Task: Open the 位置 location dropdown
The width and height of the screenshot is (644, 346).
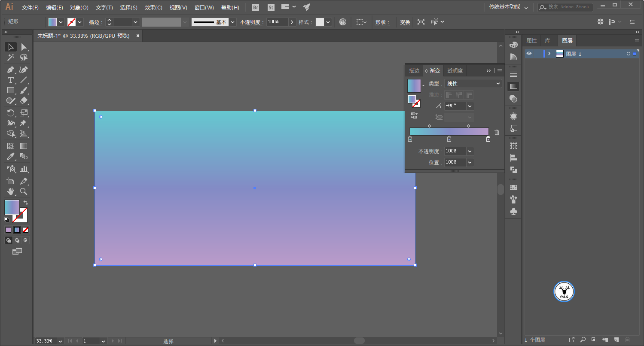Action: 470,162
